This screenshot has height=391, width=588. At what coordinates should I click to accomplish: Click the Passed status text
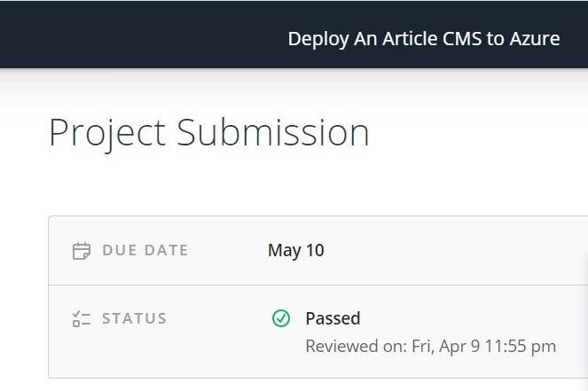tap(333, 318)
